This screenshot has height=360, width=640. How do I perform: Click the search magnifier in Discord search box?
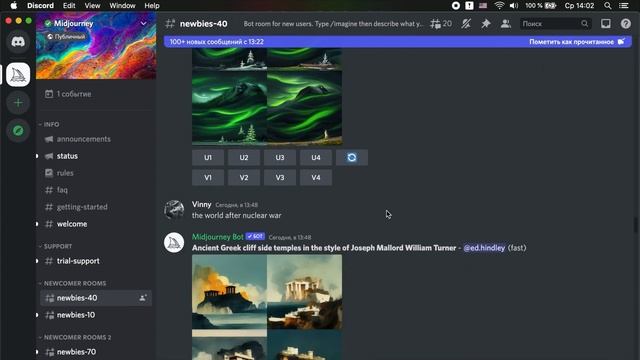tap(584, 24)
